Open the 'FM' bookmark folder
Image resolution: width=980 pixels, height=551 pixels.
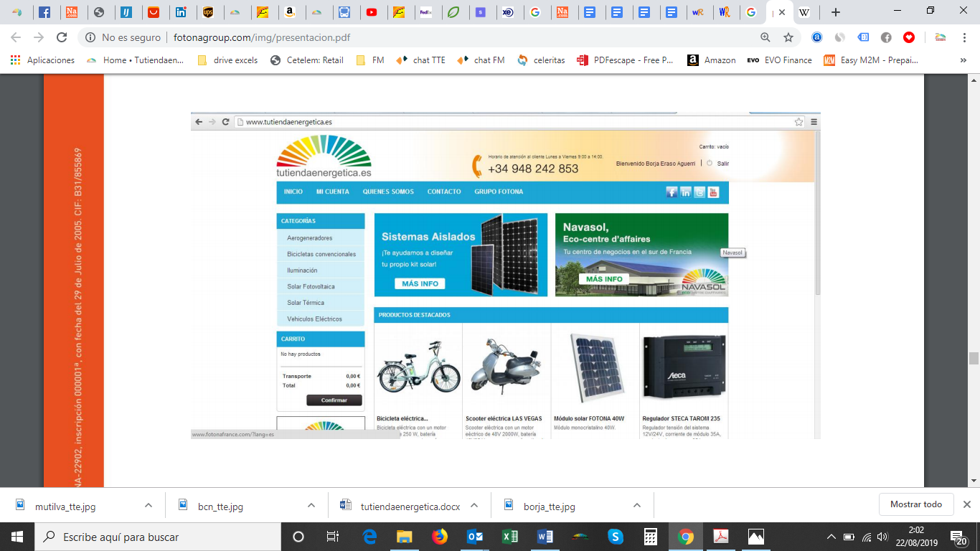pyautogui.click(x=370, y=60)
